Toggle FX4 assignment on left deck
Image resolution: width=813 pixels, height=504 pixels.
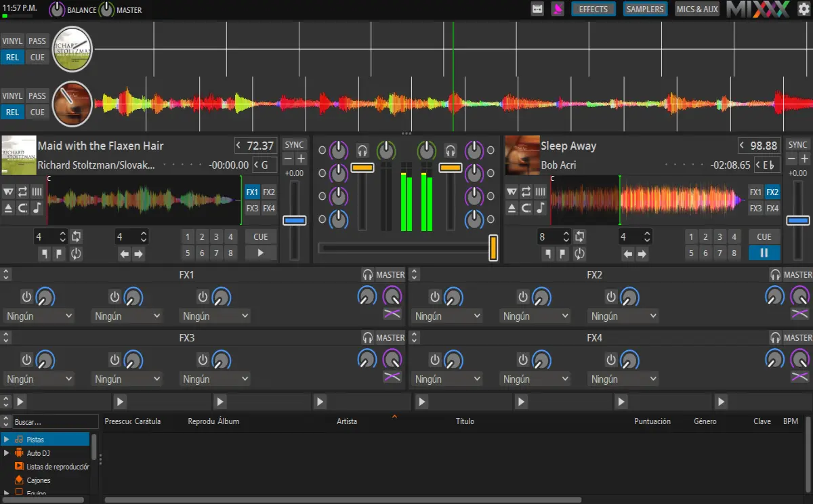(269, 209)
